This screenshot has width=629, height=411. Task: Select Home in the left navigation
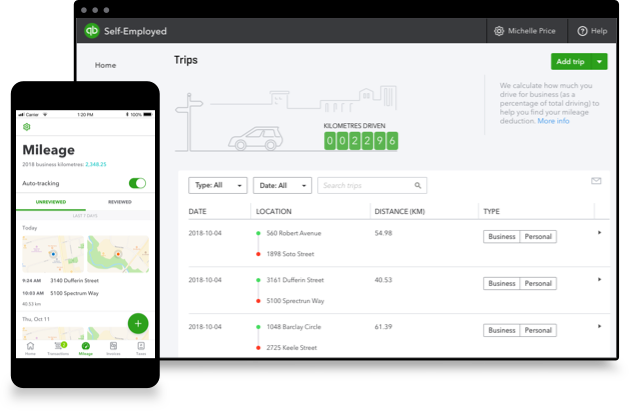(106, 65)
